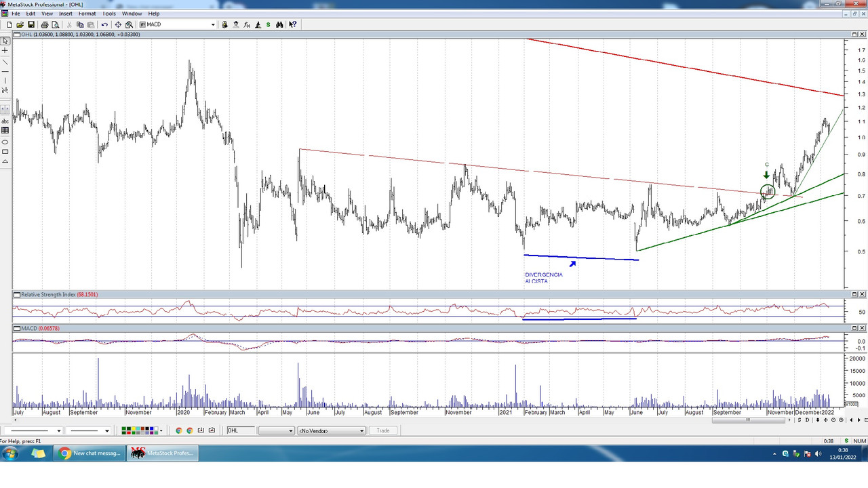Open the System Tester icon
The width and height of the screenshot is (868, 488).
click(258, 24)
